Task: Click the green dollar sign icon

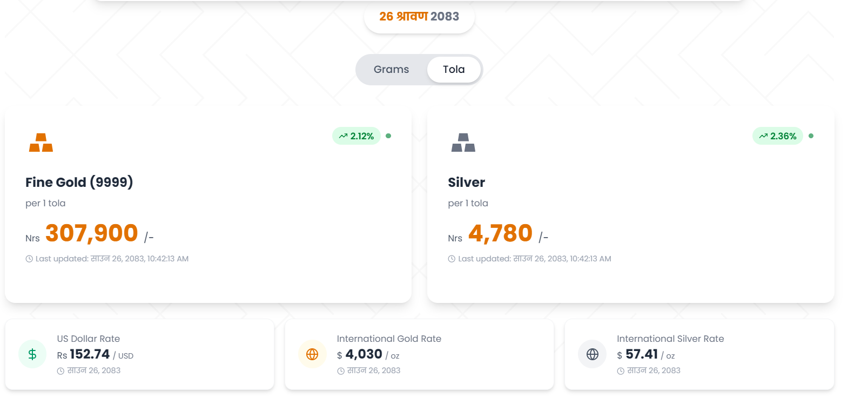Action: click(x=32, y=354)
